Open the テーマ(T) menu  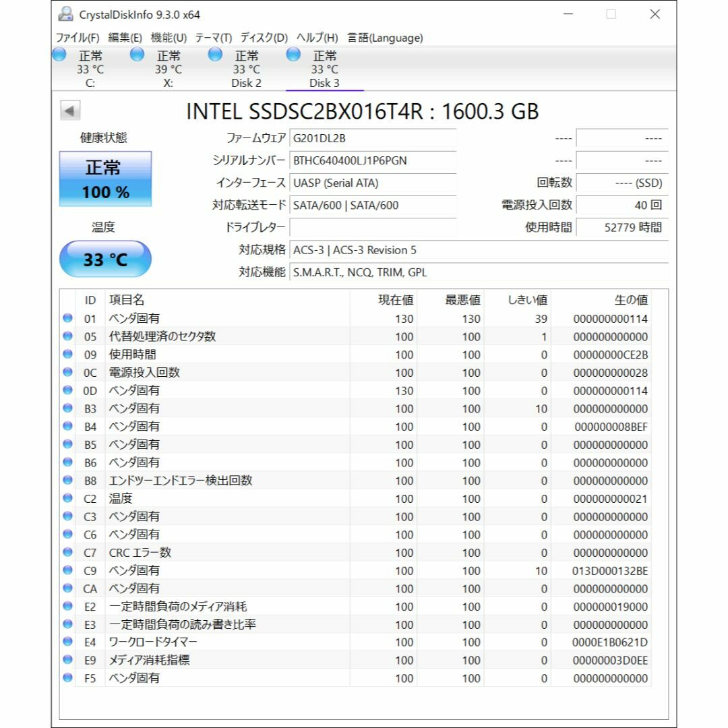213,38
